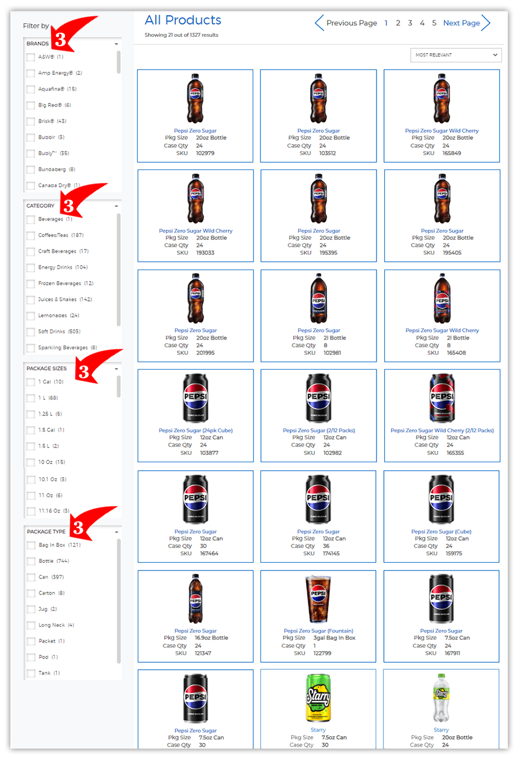532x759 pixels.
Task: Check the Aquafina brand filter
Action: (31, 89)
